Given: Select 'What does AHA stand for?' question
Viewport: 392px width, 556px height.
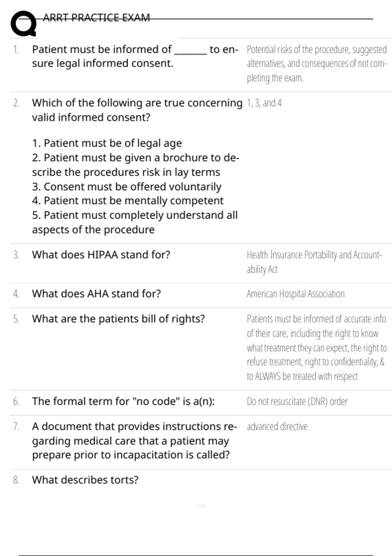Looking at the screenshot, I should point(96,294).
